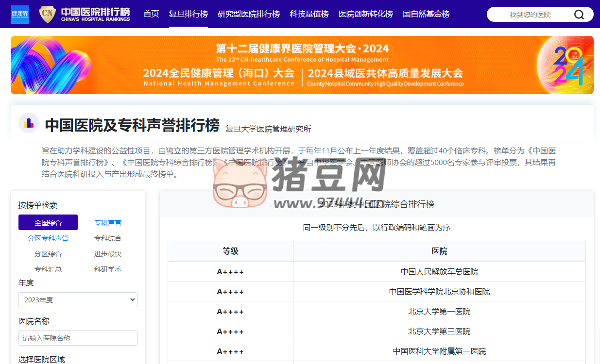
Task: Click the 中国医科大学附属第一医院 cell
Action: 439,351
